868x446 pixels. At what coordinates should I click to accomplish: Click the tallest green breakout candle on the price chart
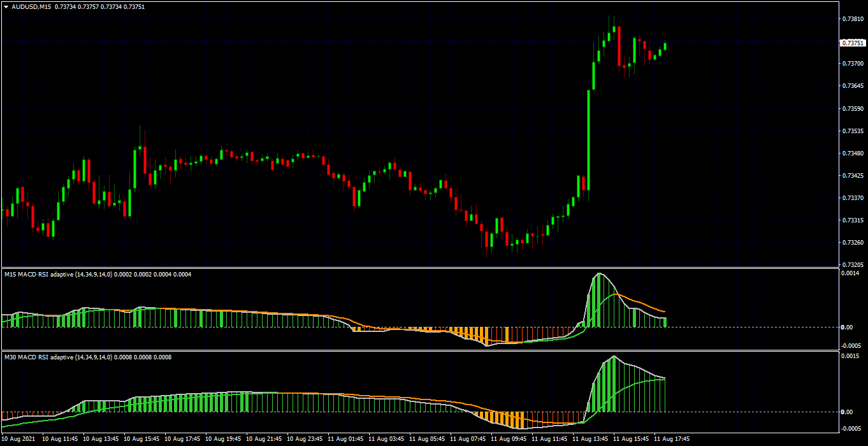click(589, 140)
